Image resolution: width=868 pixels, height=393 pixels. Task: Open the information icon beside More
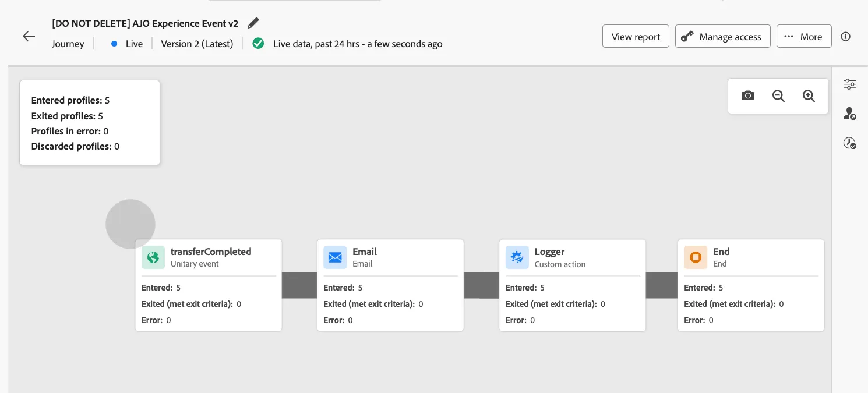pyautogui.click(x=846, y=37)
